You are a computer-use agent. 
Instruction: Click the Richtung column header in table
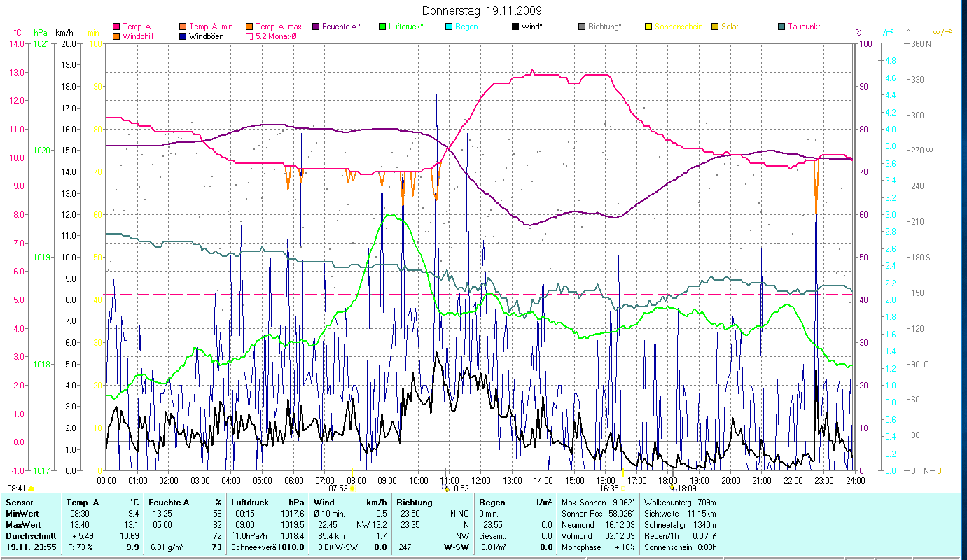[x=415, y=503]
